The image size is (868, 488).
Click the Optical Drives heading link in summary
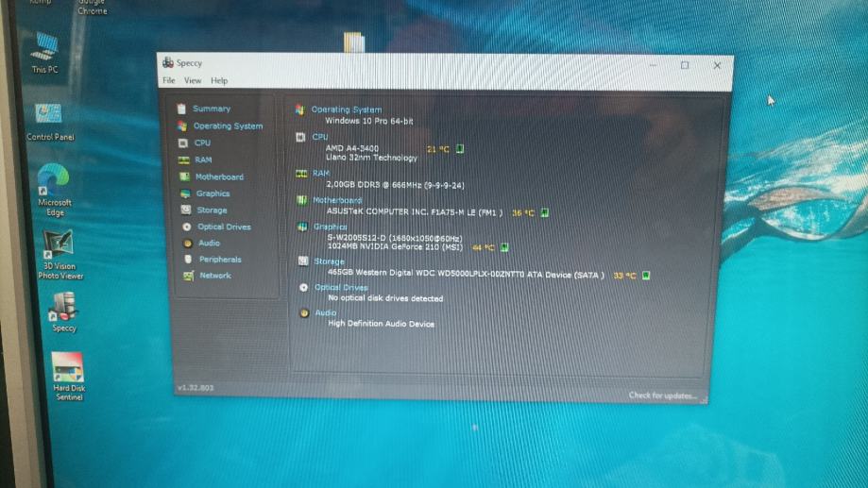click(341, 288)
